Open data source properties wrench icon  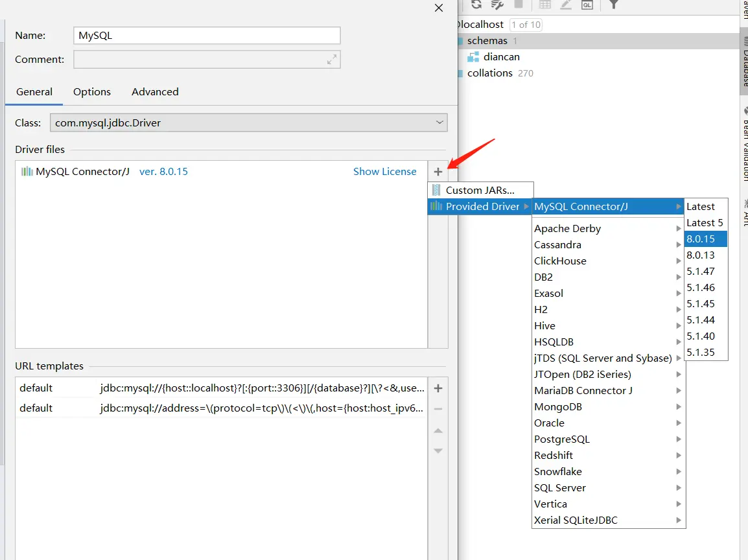pyautogui.click(x=498, y=5)
